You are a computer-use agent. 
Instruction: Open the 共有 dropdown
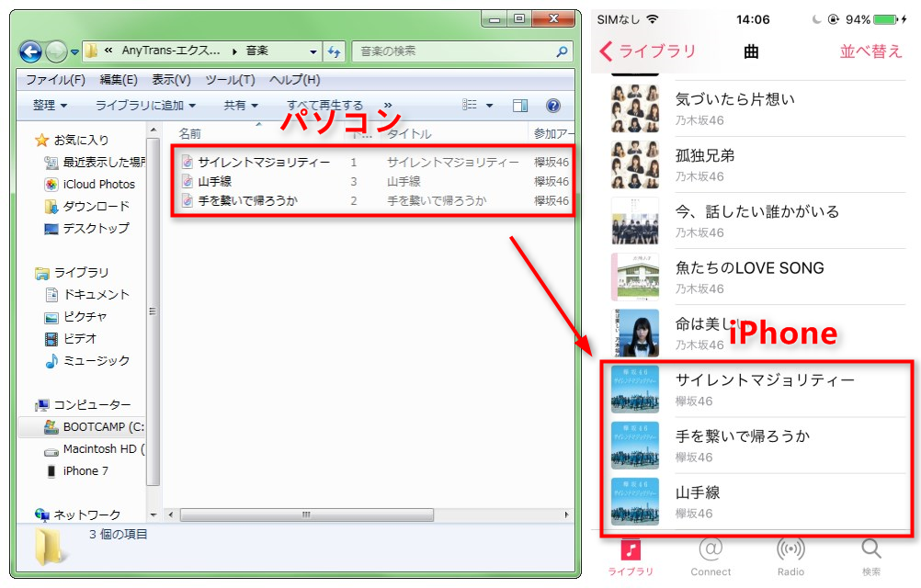[241, 106]
